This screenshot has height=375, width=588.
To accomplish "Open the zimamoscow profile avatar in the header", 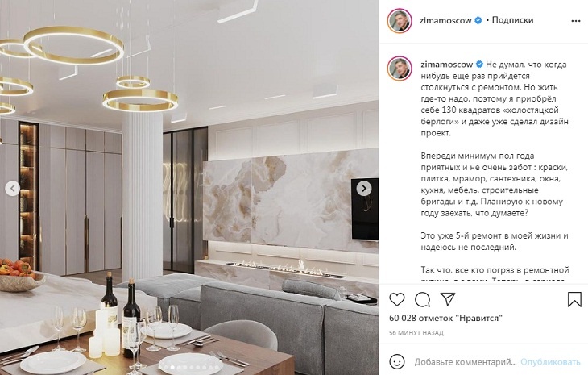I will tap(400, 20).
